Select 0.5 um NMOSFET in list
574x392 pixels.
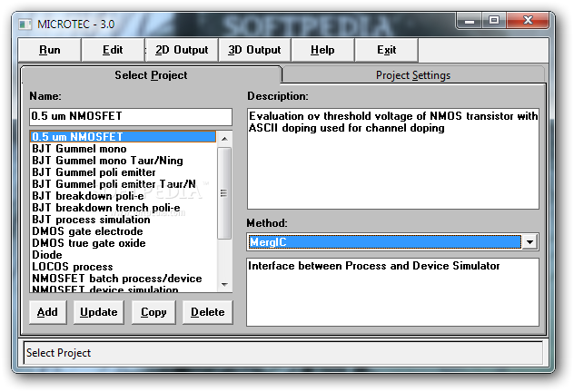124,137
